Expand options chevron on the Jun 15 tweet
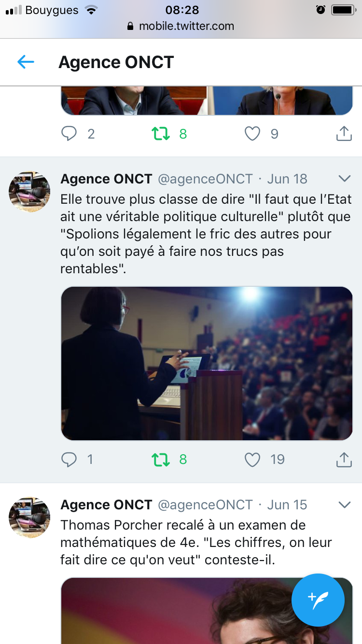 (345, 504)
